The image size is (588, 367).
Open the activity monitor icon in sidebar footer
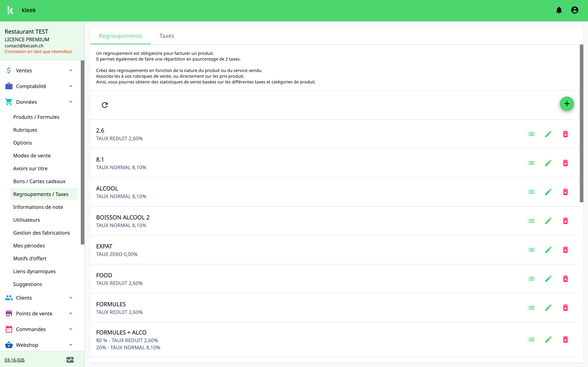(x=70, y=360)
